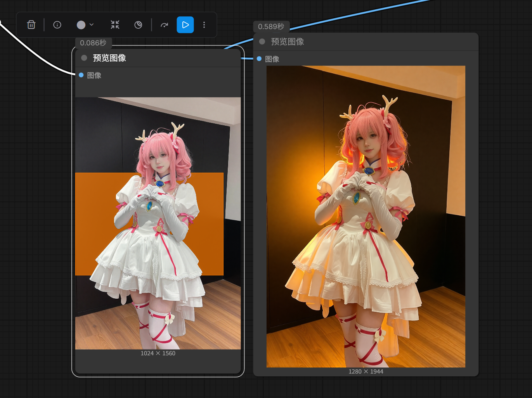This screenshot has height=398, width=532.
Task: Open node info via the circled-i icon
Action: tap(57, 25)
